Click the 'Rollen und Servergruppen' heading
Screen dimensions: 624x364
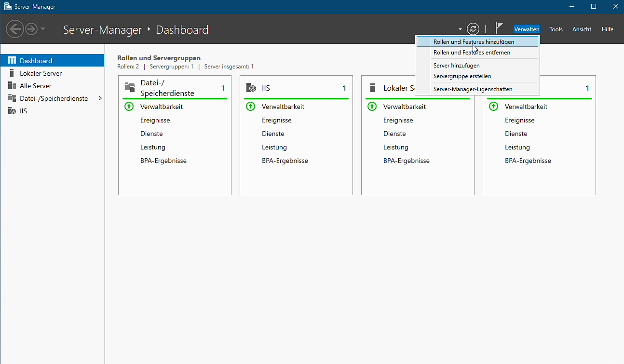(x=159, y=58)
